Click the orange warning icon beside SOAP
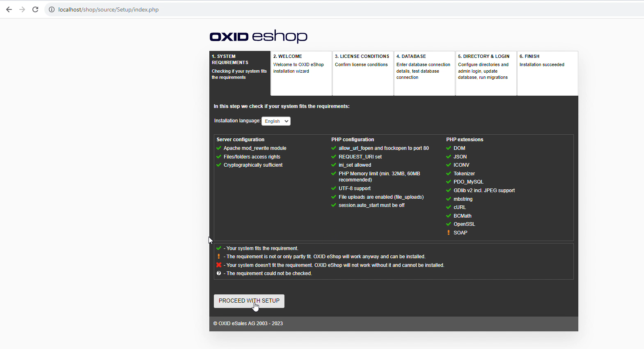This screenshot has height=349, width=644. click(449, 233)
